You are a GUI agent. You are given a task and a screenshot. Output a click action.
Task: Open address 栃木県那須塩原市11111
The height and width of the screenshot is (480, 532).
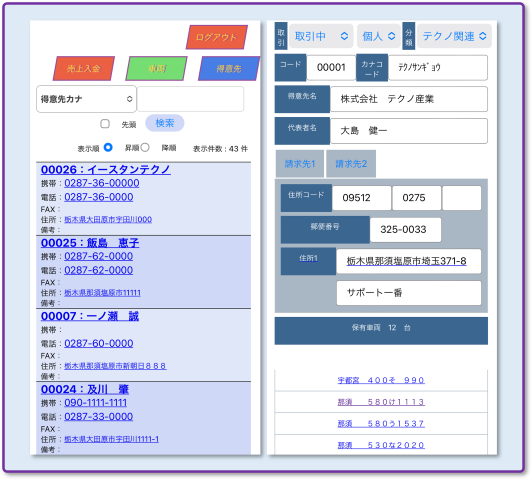point(102,293)
